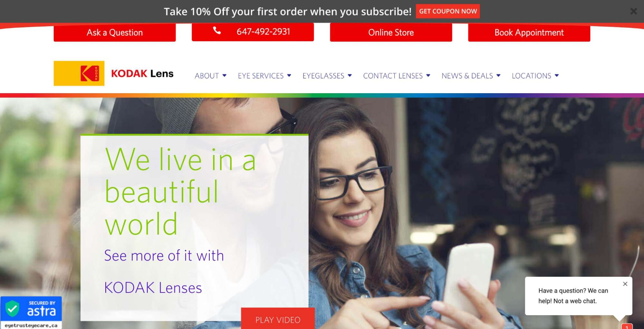Open the Astra security badge
The image size is (644, 329).
(x=31, y=312)
